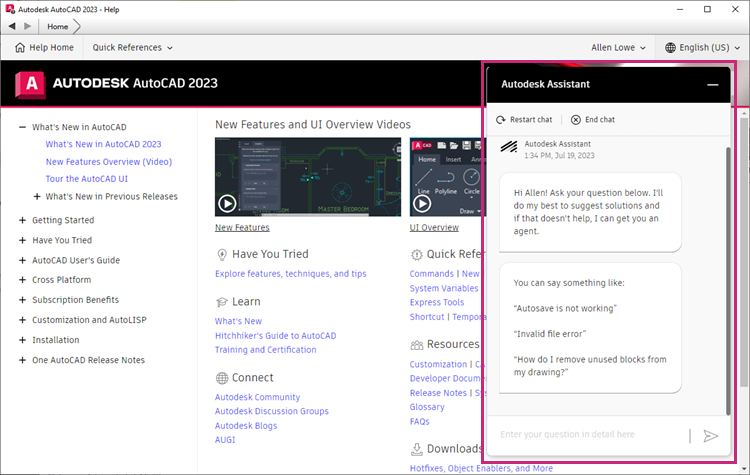
Task: Minimize the Autodesk Assistant panel
Action: [713, 85]
